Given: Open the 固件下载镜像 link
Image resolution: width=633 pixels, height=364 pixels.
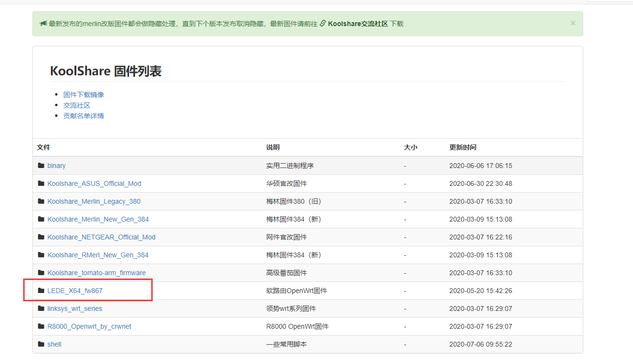Looking at the screenshot, I should click(83, 94).
